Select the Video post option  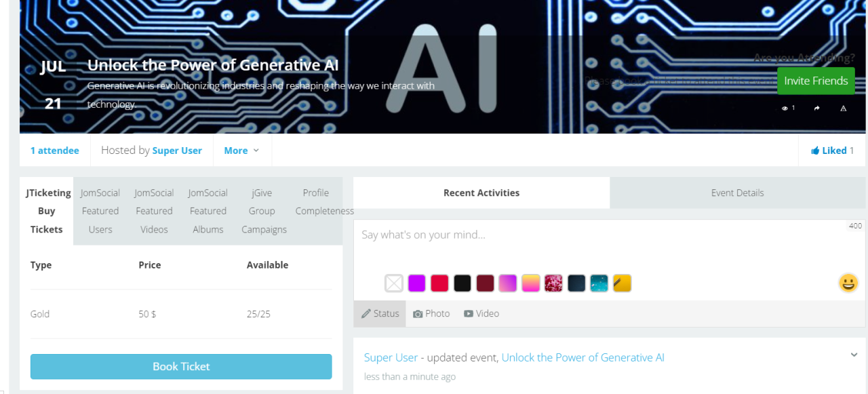coord(481,314)
